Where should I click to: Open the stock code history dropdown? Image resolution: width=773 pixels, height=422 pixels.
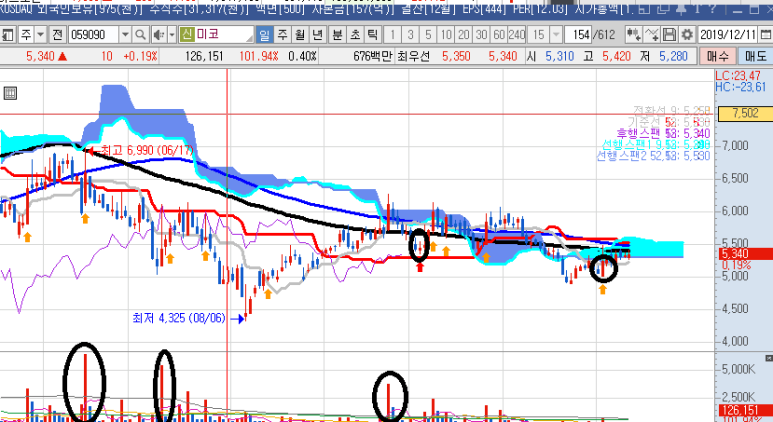[x=125, y=35]
